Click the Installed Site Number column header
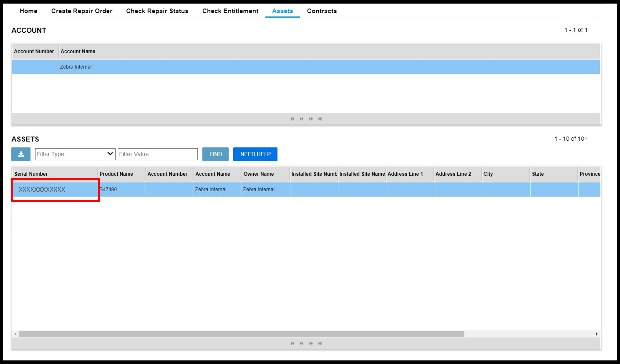Screen dimensions: 620x364 point(314,174)
